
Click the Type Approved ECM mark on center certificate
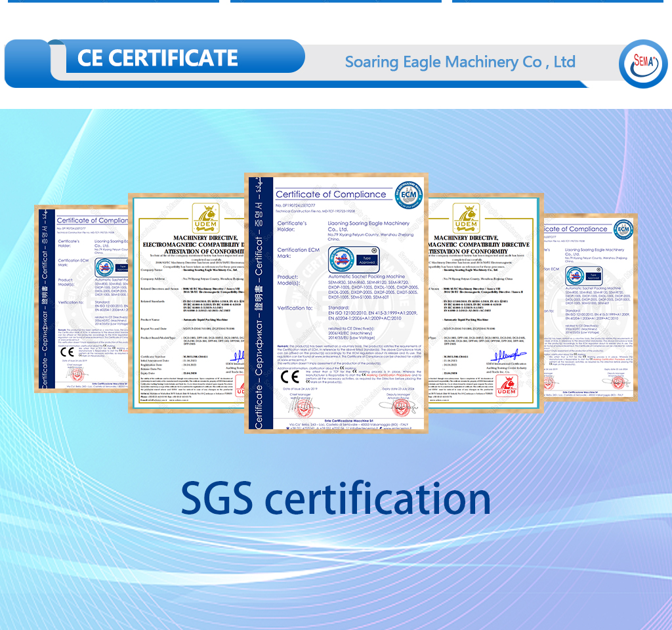354,260
